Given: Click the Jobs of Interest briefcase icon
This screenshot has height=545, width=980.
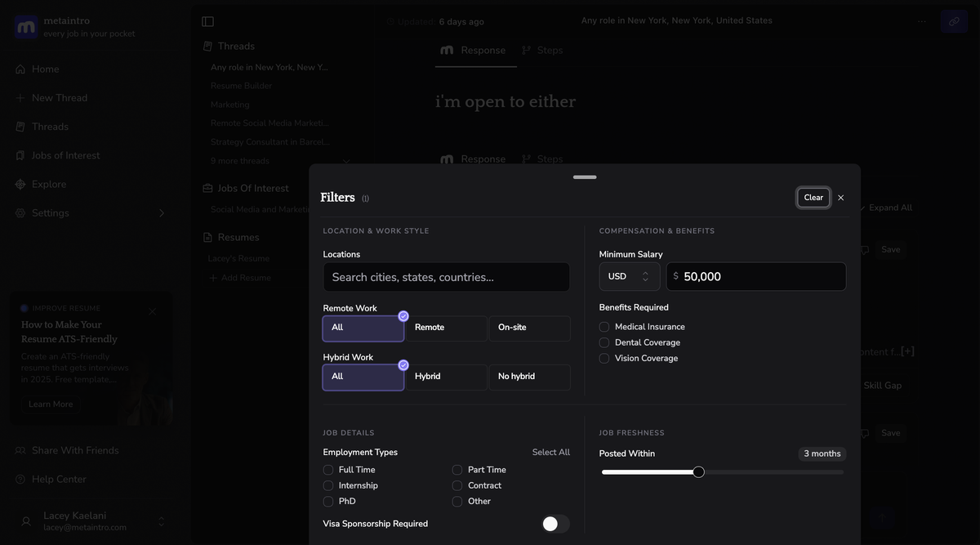Looking at the screenshot, I should (x=20, y=156).
